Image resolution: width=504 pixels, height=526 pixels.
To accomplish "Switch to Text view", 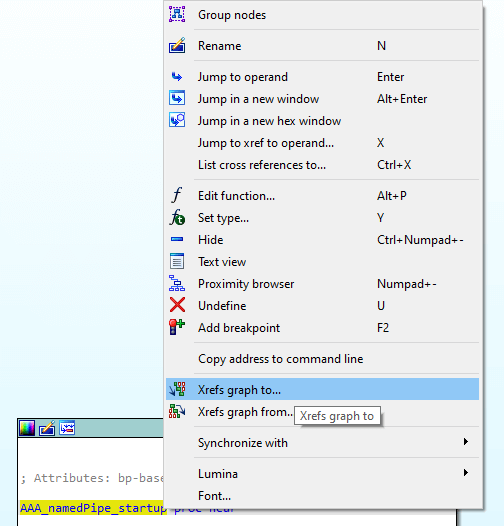I will pyautogui.click(x=322, y=262).
